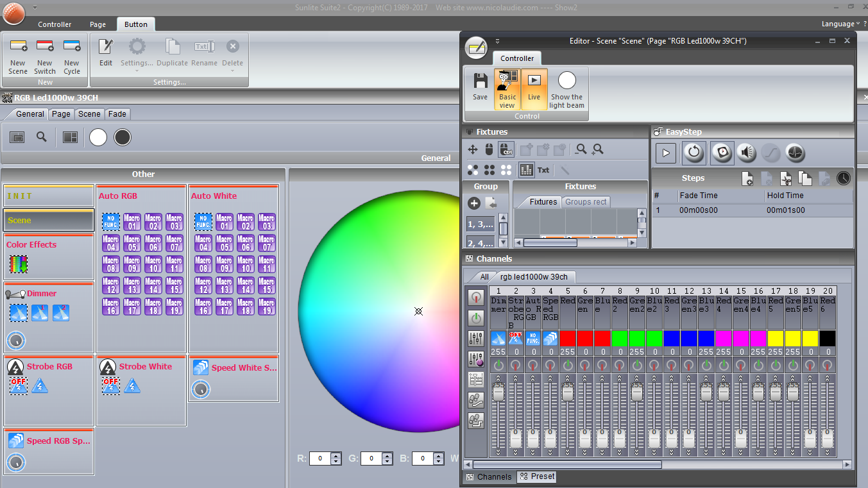Toggle Show the light beam
The height and width of the screenshot is (488, 868).
tap(566, 82)
